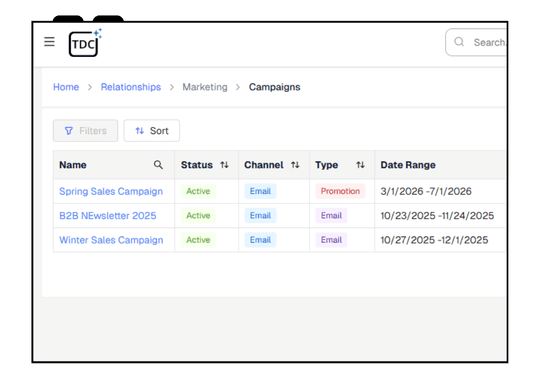The width and height of the screenshot is (540, 384).
Task: Click the TDC logo
Action: (85, 43)
